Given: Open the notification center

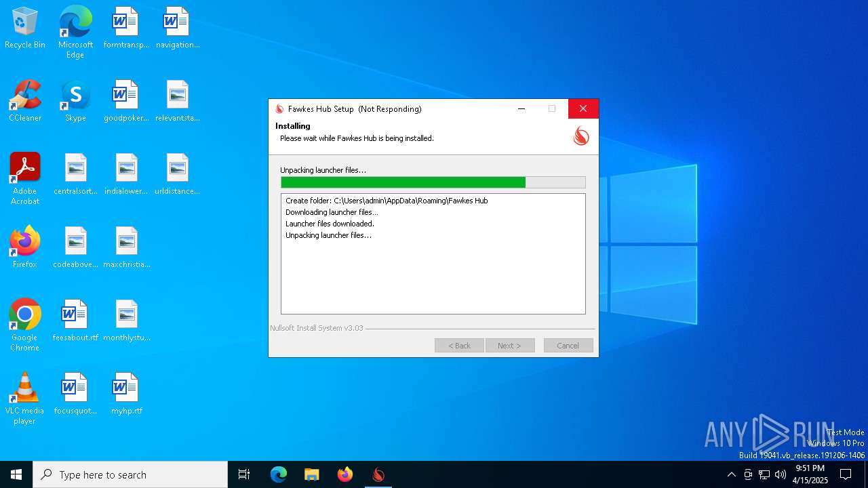Looking at the screenshot, I should (846, 474).
